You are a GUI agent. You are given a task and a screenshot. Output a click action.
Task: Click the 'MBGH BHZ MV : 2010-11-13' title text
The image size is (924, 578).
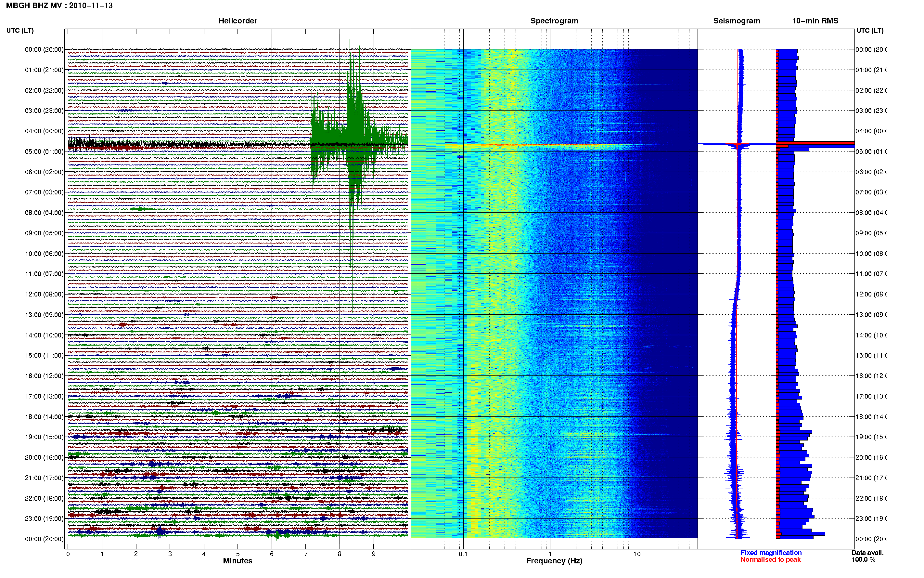[x=59, y=5]
